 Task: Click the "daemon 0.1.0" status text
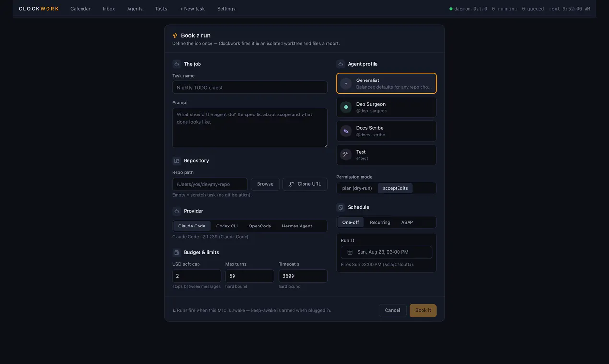(470, 9)
